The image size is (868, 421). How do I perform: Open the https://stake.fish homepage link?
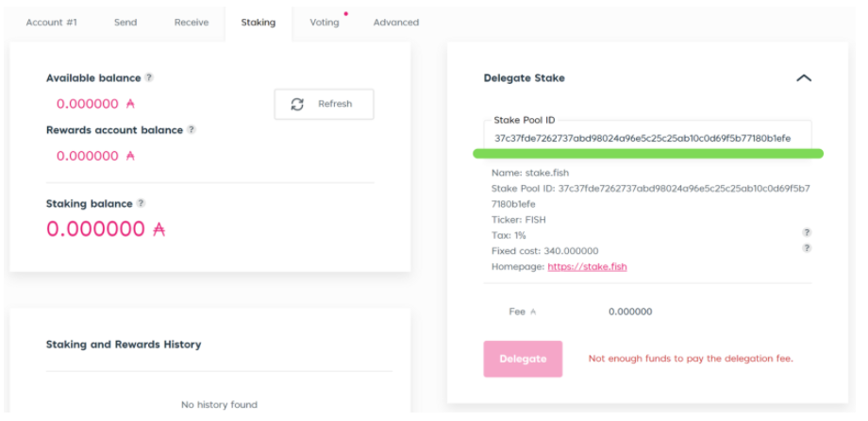tap(587, 266)
